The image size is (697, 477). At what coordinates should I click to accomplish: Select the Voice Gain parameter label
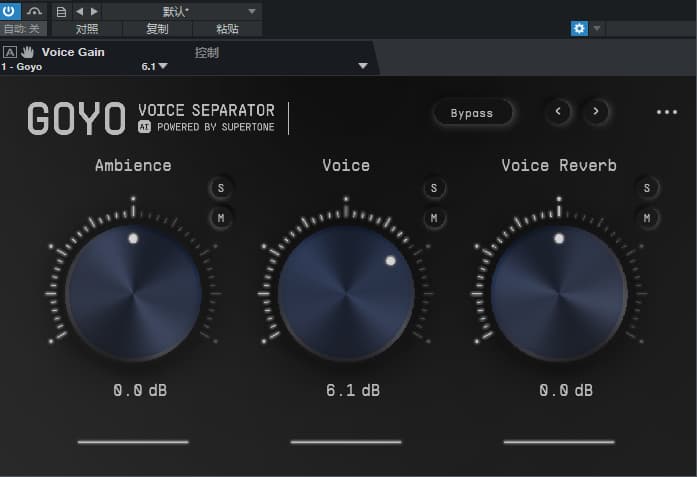tap(73, 52)
